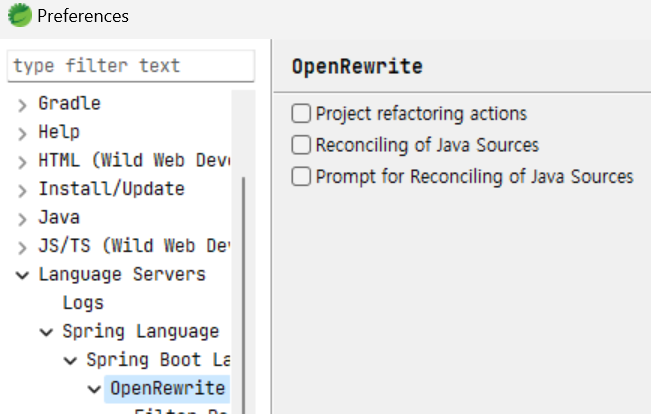Click the type filter text field
Image resolution: width=651 pixels, height=414 pixels.
(131, 66)
